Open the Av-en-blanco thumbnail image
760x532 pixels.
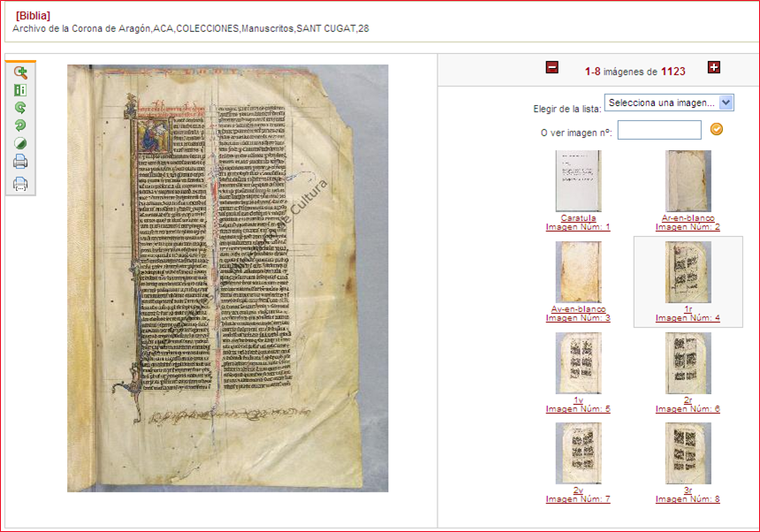click(x=578, y=272)
